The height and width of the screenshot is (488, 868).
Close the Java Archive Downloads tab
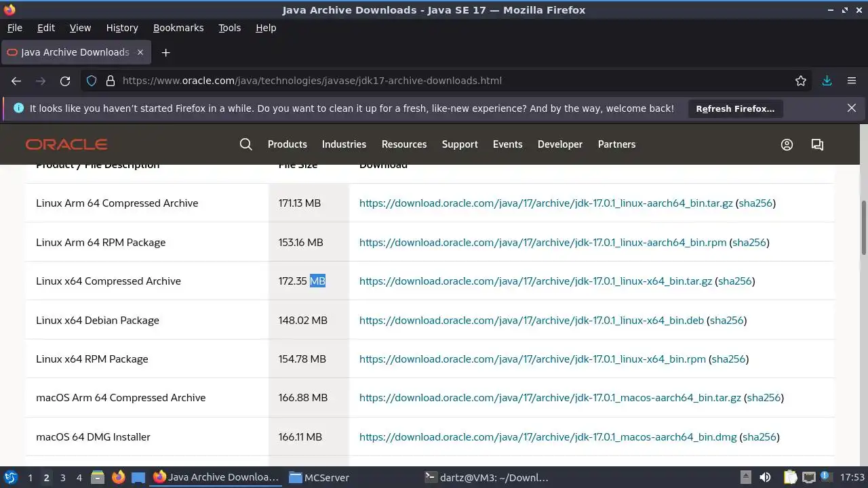click(x=140, y=52)
